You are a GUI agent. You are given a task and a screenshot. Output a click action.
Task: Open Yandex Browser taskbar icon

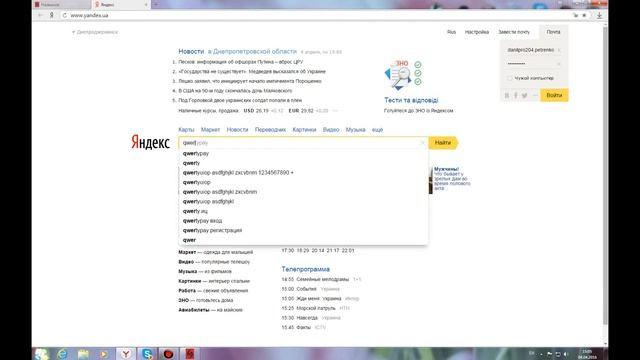126,354
